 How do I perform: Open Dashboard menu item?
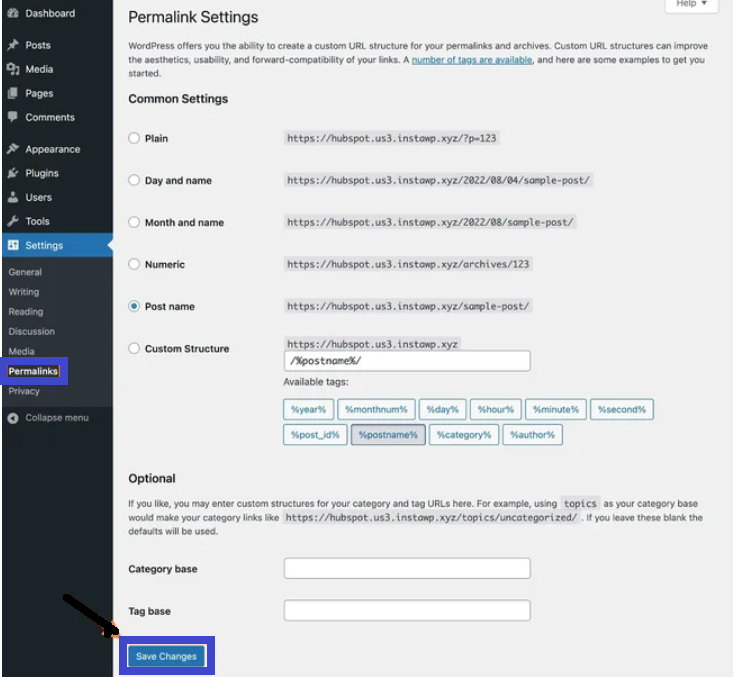coord(50,13)
